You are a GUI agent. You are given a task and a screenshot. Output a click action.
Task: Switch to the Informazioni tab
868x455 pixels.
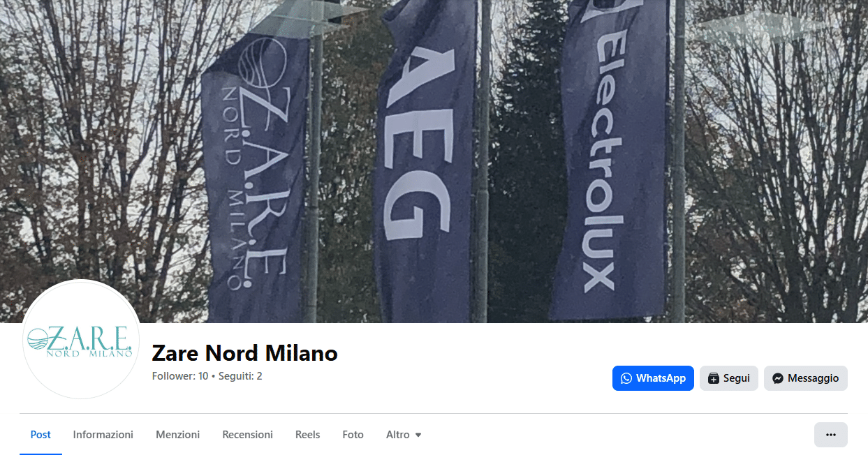(103, 435)
